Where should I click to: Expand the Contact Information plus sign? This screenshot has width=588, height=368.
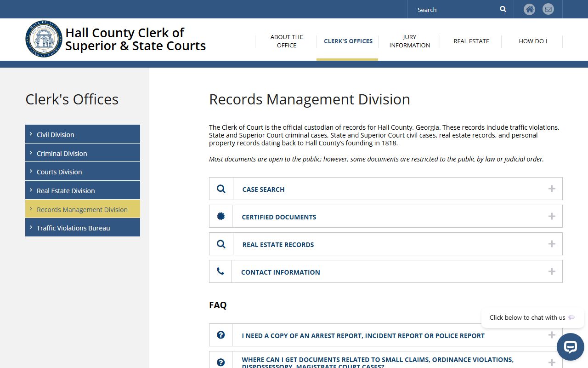point(552,271)
